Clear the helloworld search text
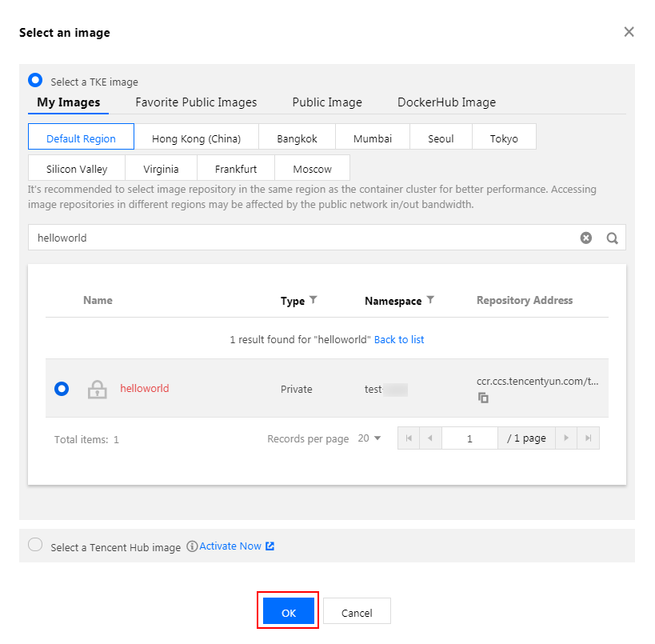655x644 pixels. point(585,238)
